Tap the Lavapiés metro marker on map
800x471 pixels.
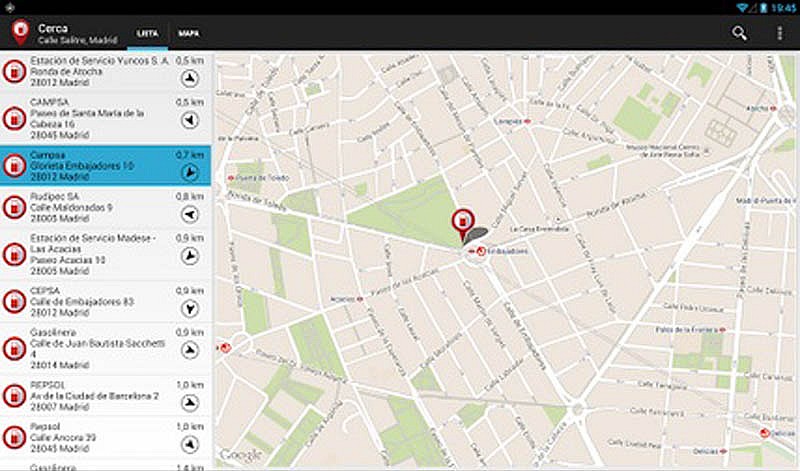pyautogui.click(x=528, y=121)
